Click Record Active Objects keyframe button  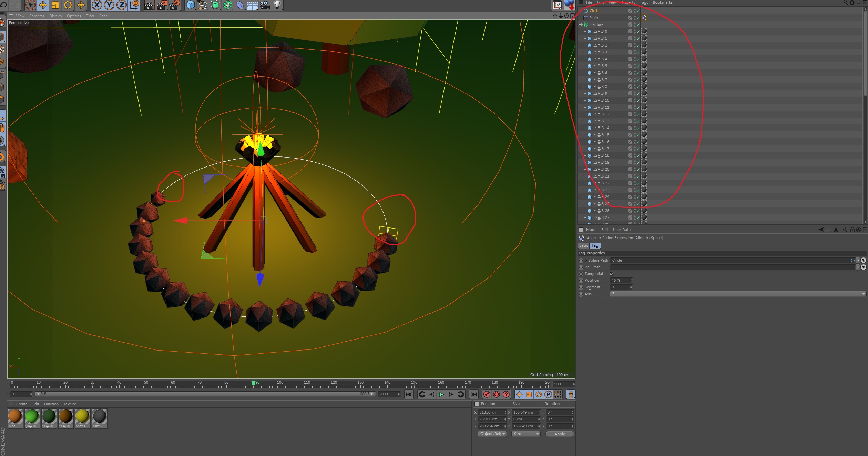pyautogui.click(x=487, y=394)
